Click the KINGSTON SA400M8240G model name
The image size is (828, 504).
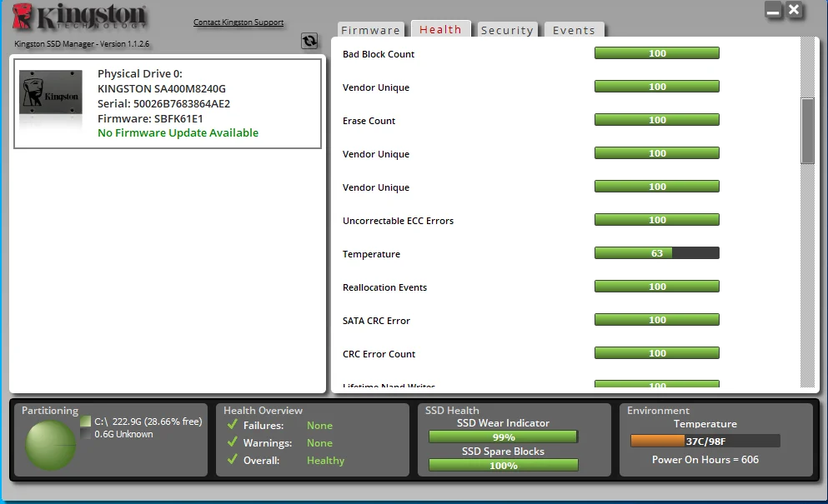coord(162,88)
